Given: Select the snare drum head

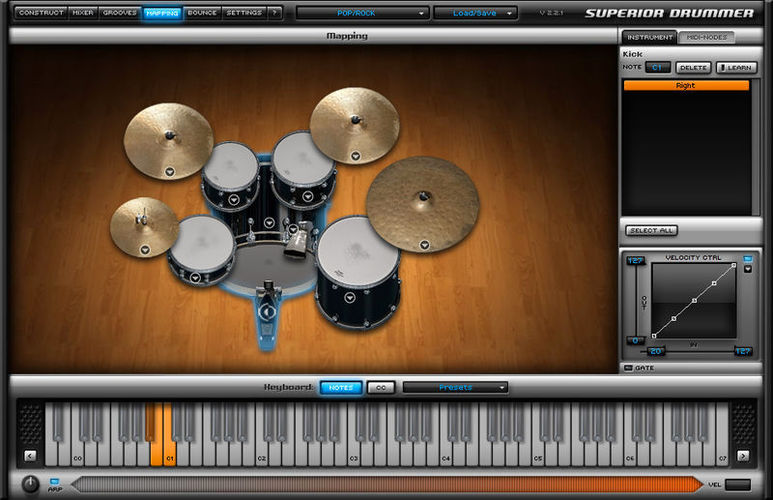Looking at the screenshot, I should point(202,243).
